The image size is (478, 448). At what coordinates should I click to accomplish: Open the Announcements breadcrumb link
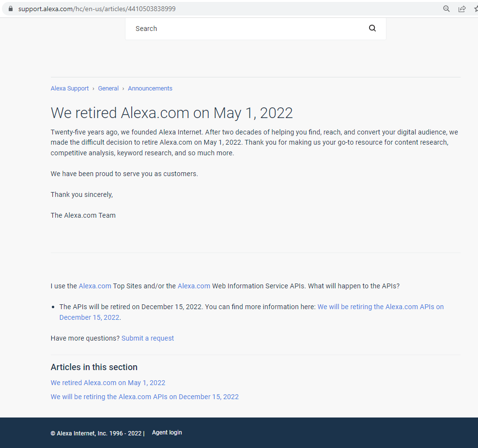pyautogui.click(x=150, y=89)
